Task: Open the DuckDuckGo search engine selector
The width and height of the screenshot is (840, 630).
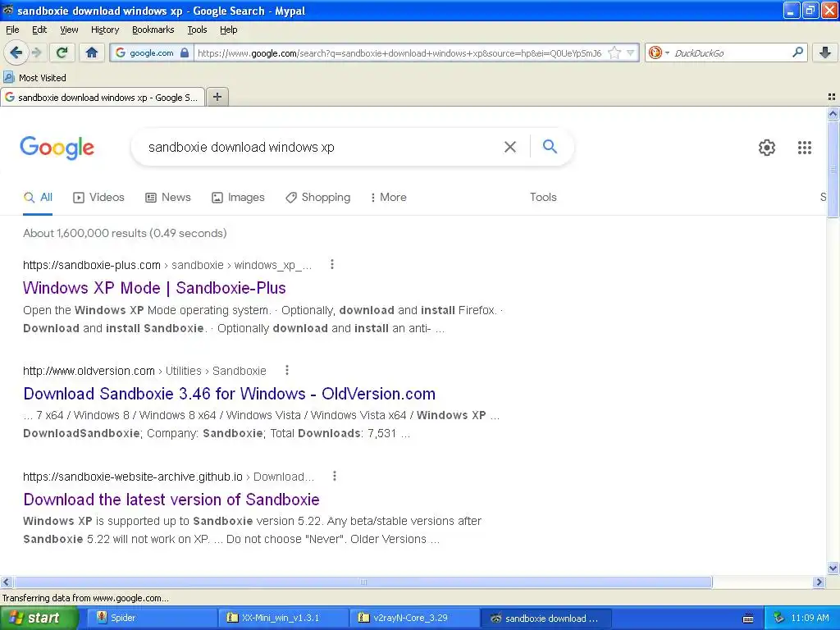Action: (x=659, y=52)
